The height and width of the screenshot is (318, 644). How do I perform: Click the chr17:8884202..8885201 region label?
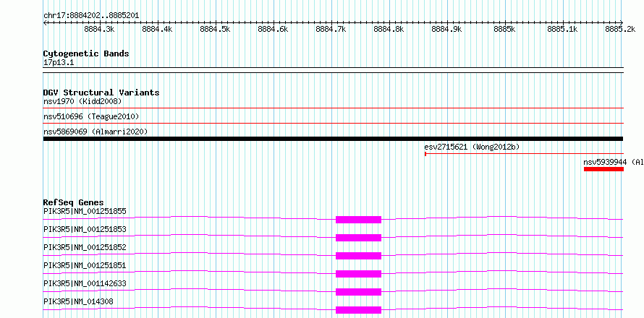tap(91, 16)
